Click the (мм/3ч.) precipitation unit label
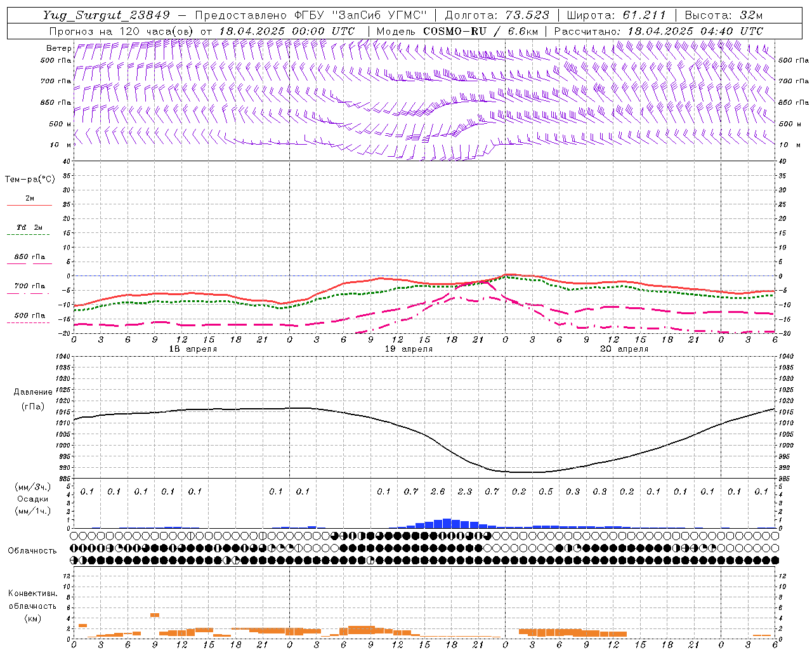Screen dimensions: 812x650 click(x=33, y=487)
